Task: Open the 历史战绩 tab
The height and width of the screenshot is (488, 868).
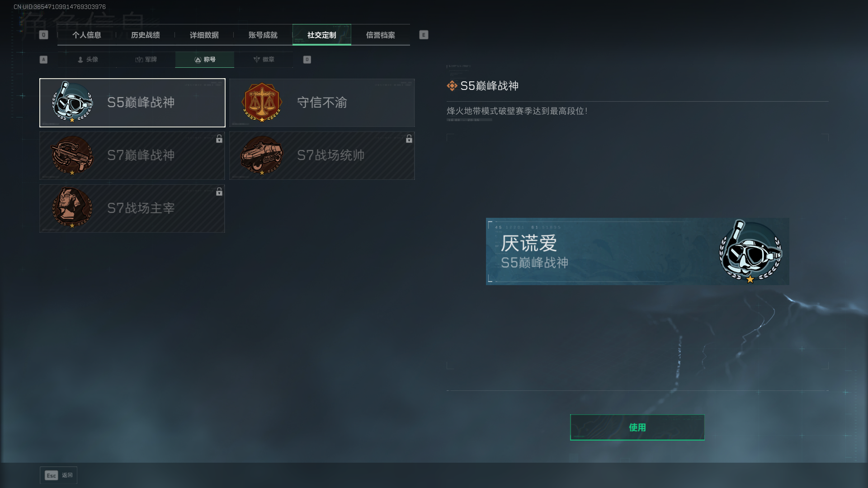Action: click(146, 35)
